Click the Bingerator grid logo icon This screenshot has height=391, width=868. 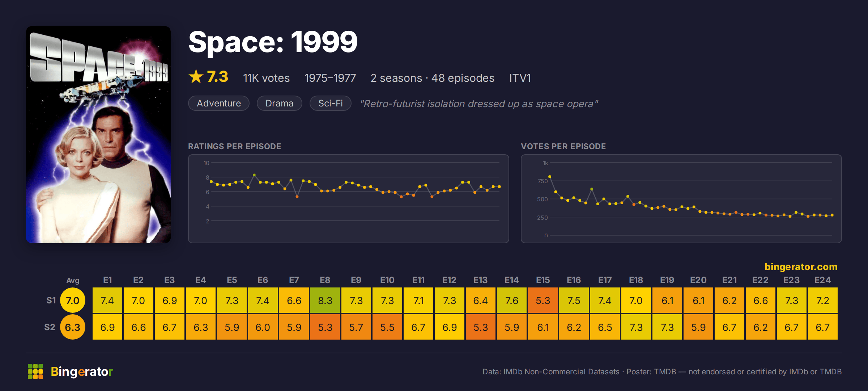[35, 371]
